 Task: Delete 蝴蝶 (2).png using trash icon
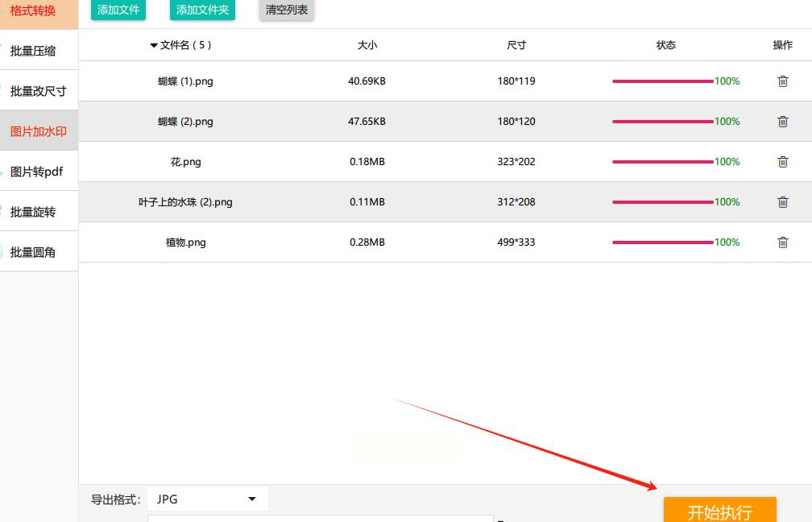782,122
